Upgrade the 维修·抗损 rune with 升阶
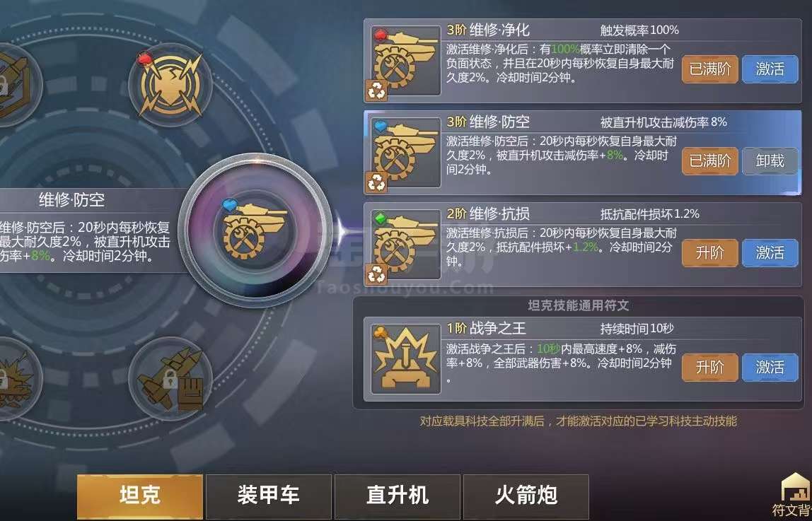The height and width of the screenshot is (521, 812). click(709, 252)
